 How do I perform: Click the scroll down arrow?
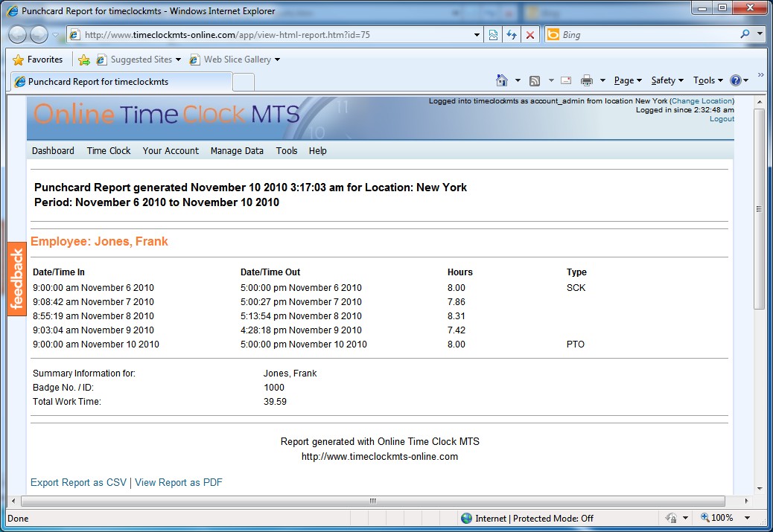759,489
